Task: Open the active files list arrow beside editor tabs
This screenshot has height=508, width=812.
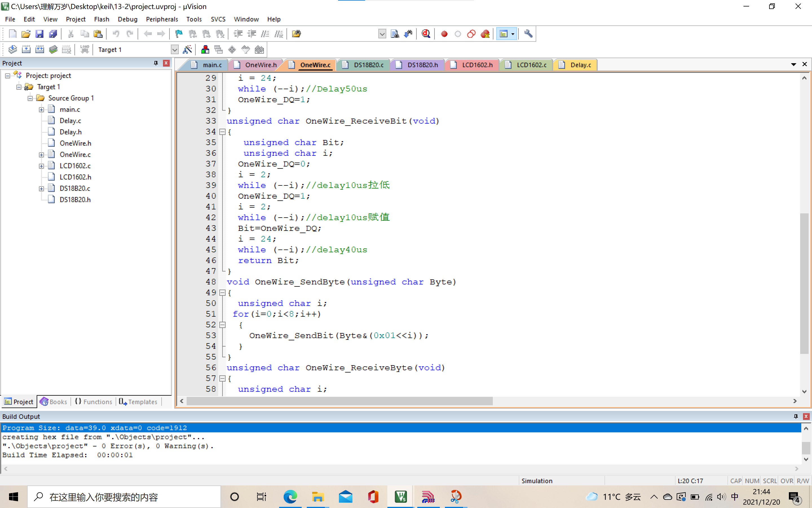Action: pyautogui.click(x=794, y=64)
